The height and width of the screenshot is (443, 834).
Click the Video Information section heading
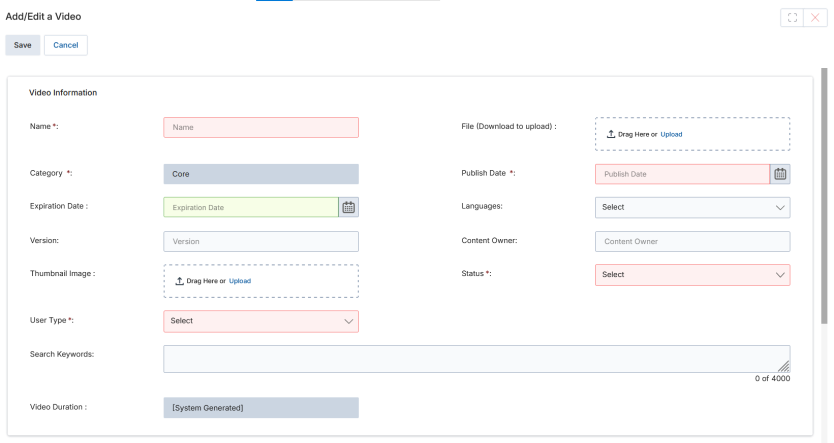click(63, 93)
